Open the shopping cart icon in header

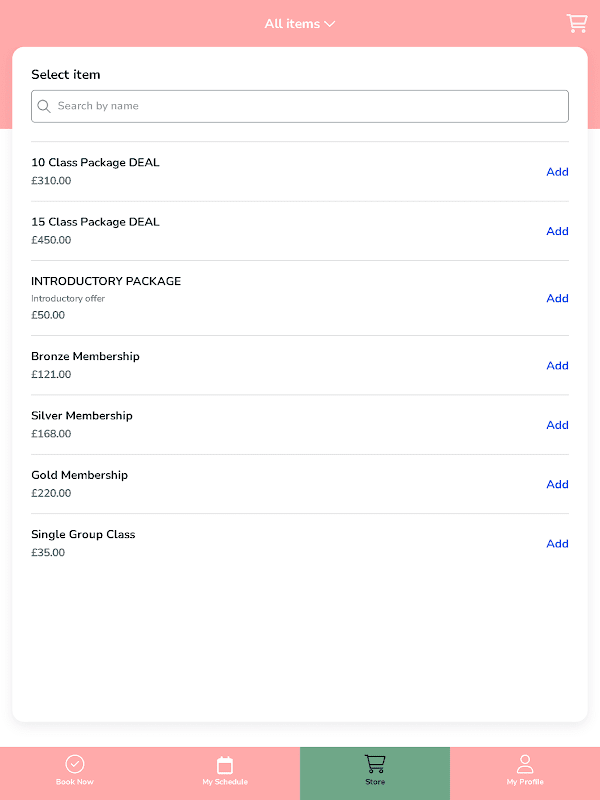pyautogui.click(x=577, y=23)
